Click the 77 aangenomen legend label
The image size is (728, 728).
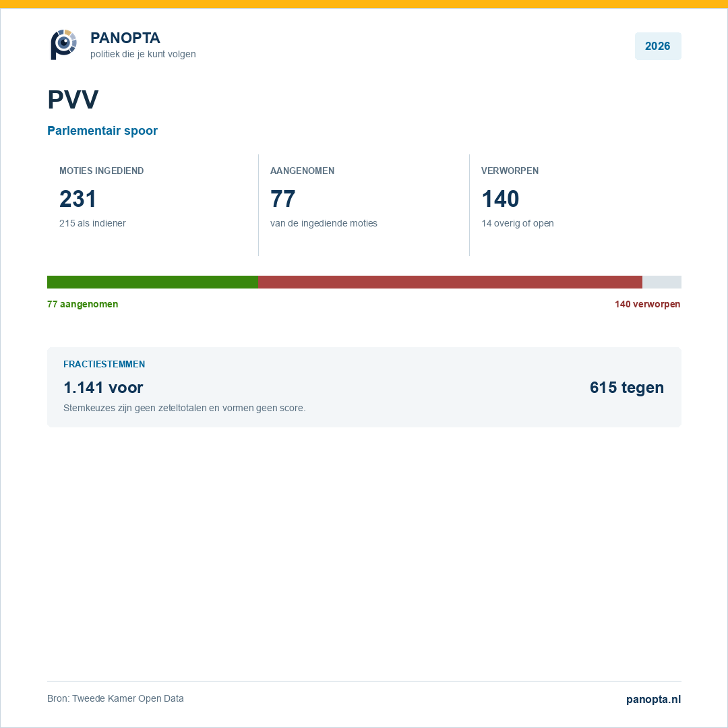click(83, 304)
